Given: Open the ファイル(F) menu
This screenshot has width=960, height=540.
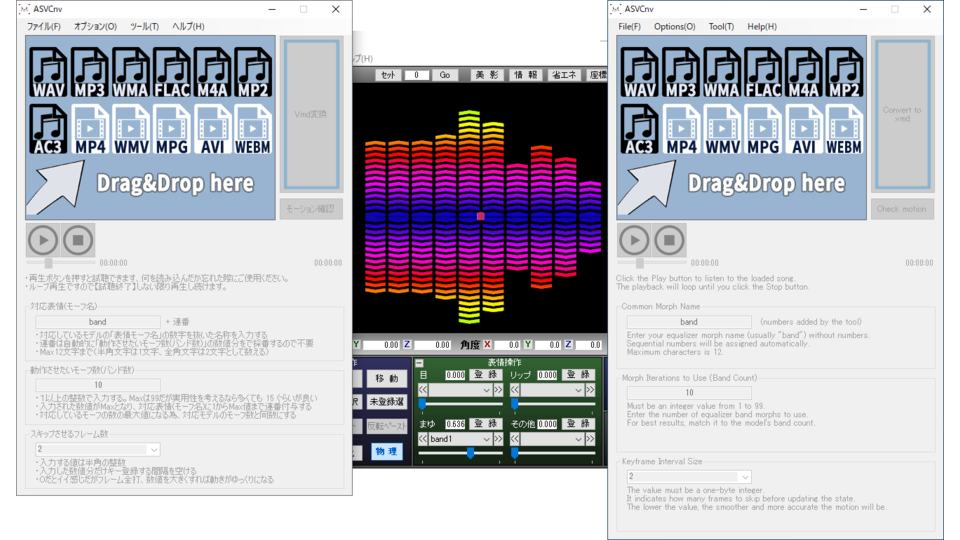Looking at the screenshot, I should pos(43,26).
